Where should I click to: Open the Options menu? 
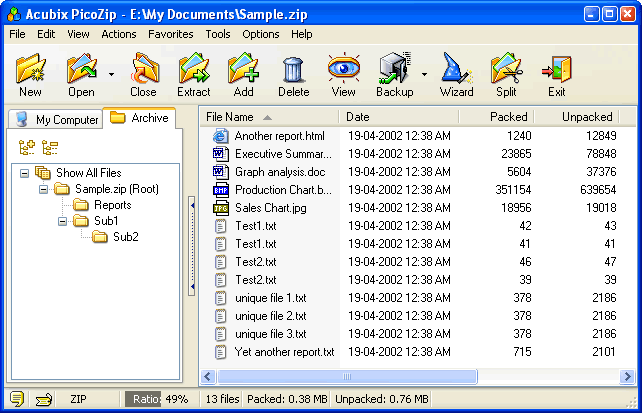(260, 34)
